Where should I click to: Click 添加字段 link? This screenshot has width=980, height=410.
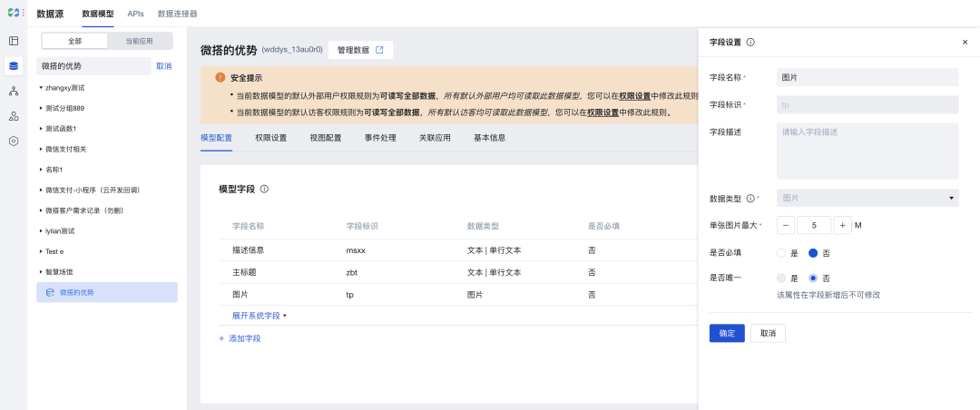point(245,338)
